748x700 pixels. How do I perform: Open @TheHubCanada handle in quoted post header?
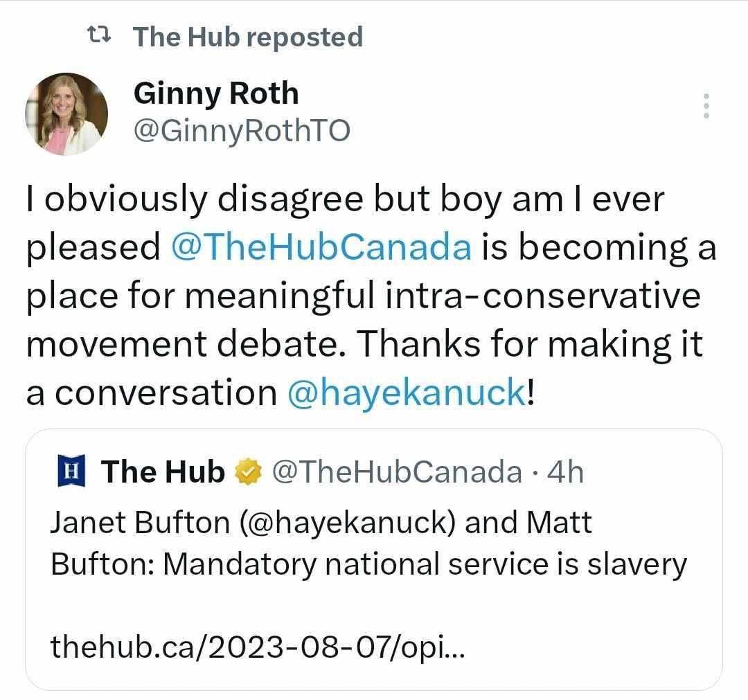[x=397, y=472]
